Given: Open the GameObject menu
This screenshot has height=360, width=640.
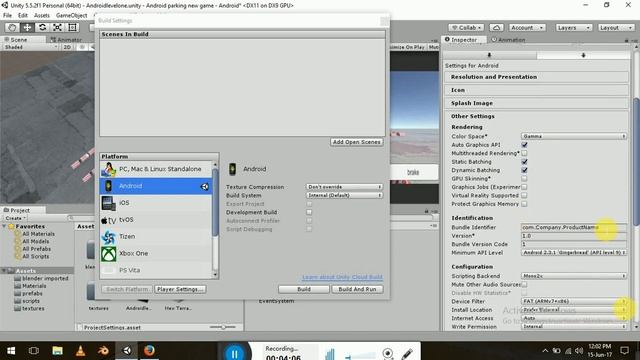Looking at the screenshot, I should 71,15.
